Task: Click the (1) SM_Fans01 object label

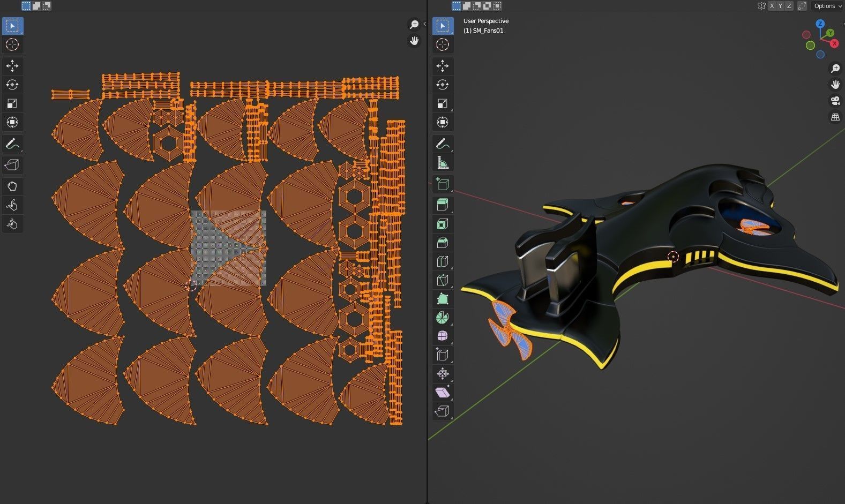Action: click(483, 31)
